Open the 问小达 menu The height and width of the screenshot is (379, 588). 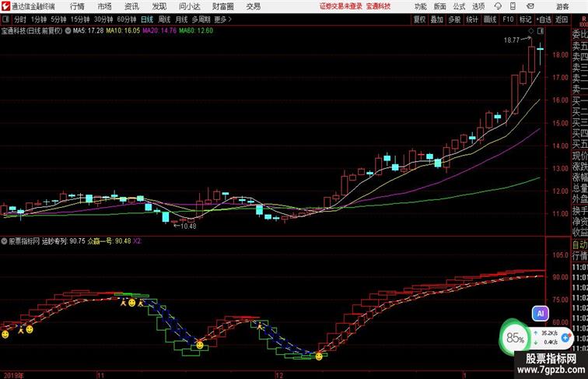tap(189, 6)
